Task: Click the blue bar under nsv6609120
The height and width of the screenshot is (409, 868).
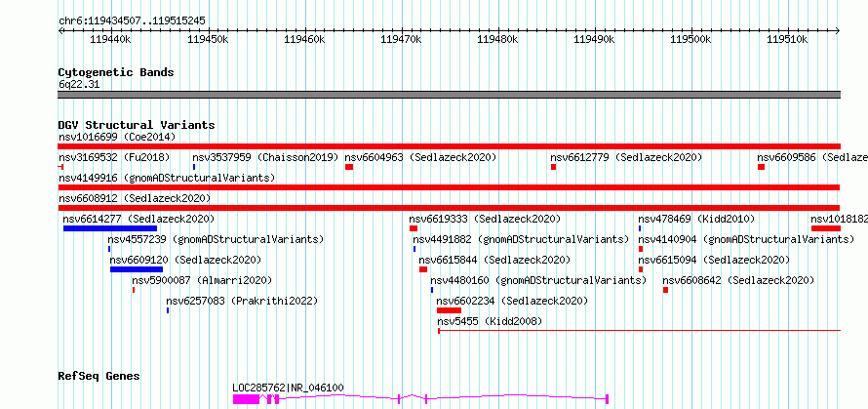Action: [137, 269]
